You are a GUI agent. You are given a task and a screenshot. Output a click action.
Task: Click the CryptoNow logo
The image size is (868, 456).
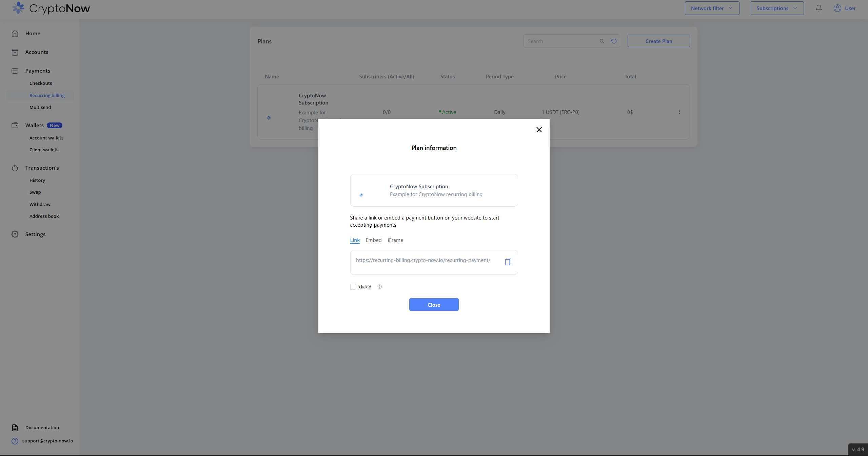51,8
